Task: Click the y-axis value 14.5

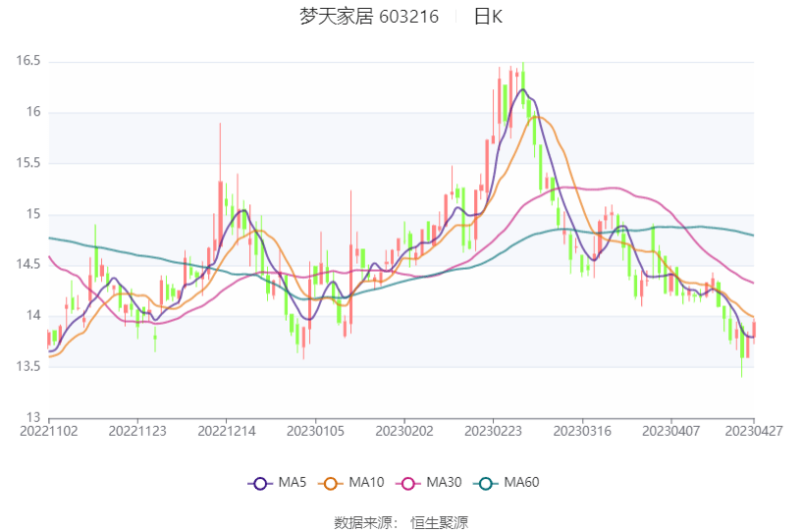Action: (x=28, y=264)
